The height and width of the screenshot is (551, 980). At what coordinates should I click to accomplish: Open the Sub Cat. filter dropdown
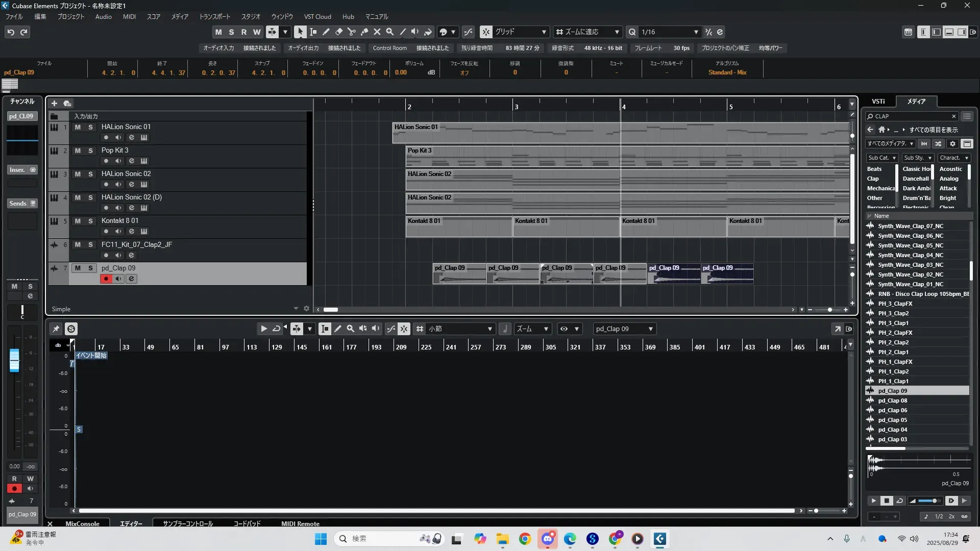(x=882, y=158)
